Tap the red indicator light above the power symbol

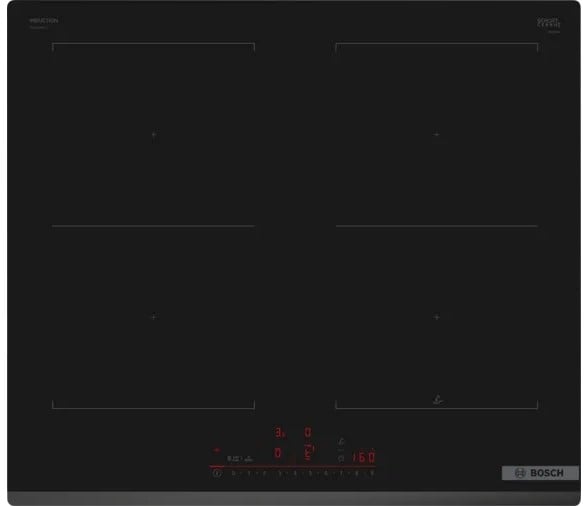(x=216, y=450)
